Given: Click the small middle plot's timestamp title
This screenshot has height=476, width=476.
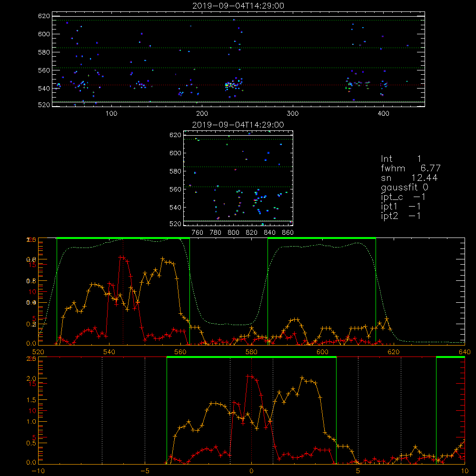Looking at the screenshot, I should point(238,125).
